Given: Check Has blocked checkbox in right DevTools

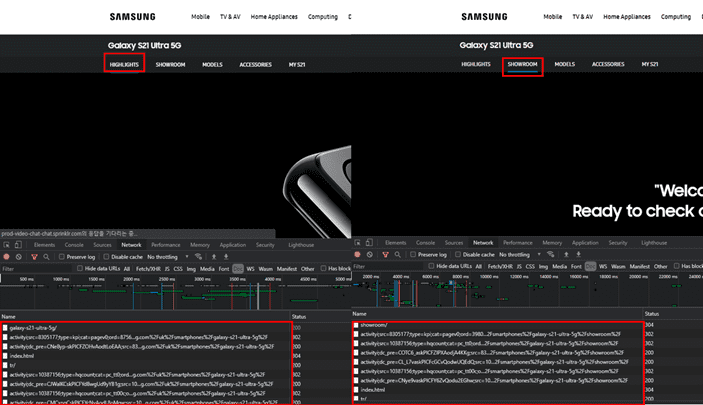Looking at the screenshot, I should tap(677, 266).
